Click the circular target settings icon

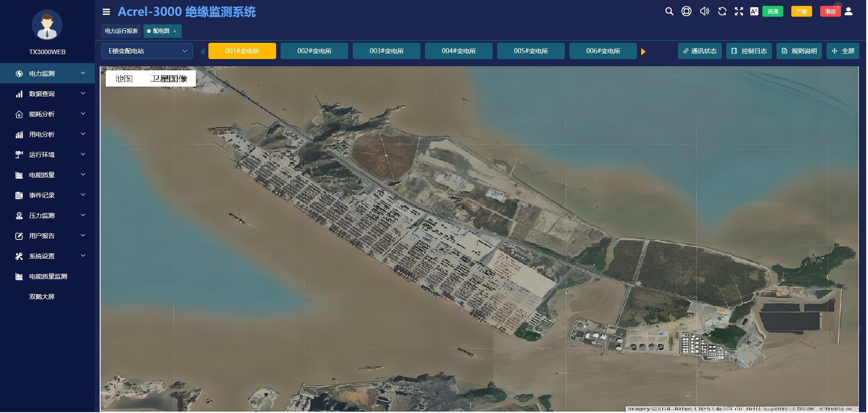(688, 11)
